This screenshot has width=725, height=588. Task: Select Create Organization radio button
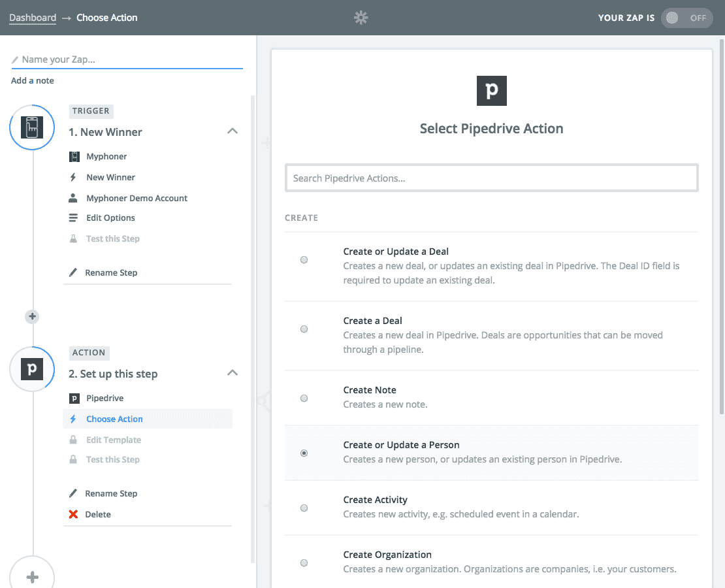(304, 563)
